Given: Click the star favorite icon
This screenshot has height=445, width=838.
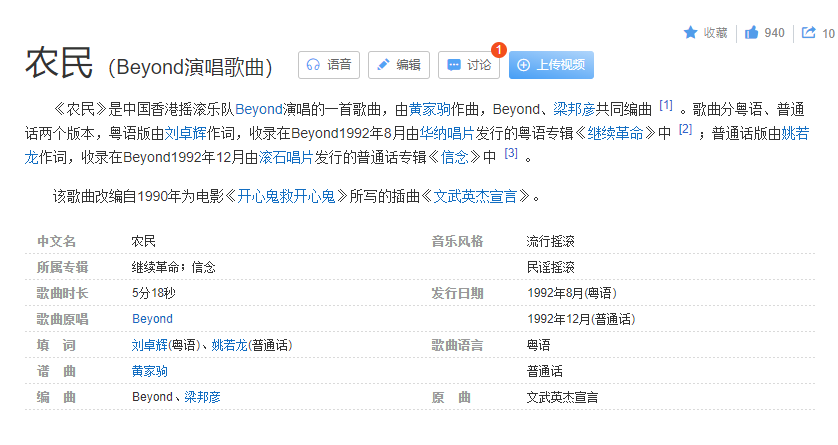Looking at the screenshot, I should point(690,33).
